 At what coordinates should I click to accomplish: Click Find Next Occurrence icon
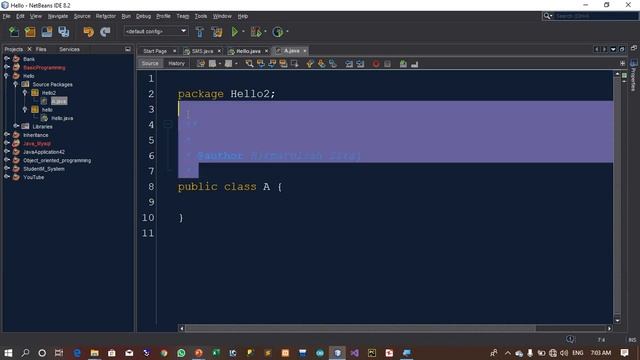tap(272, 64)
